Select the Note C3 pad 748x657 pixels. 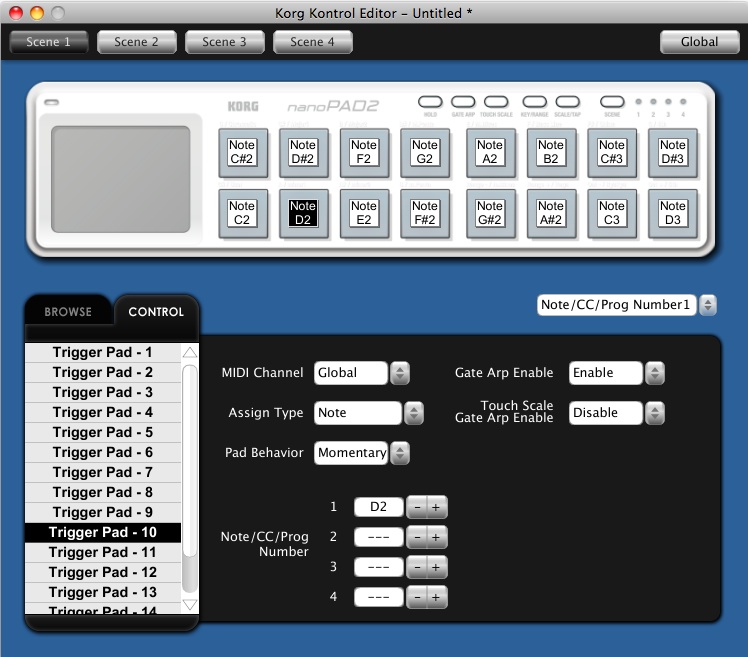click(x=612, y=213)
